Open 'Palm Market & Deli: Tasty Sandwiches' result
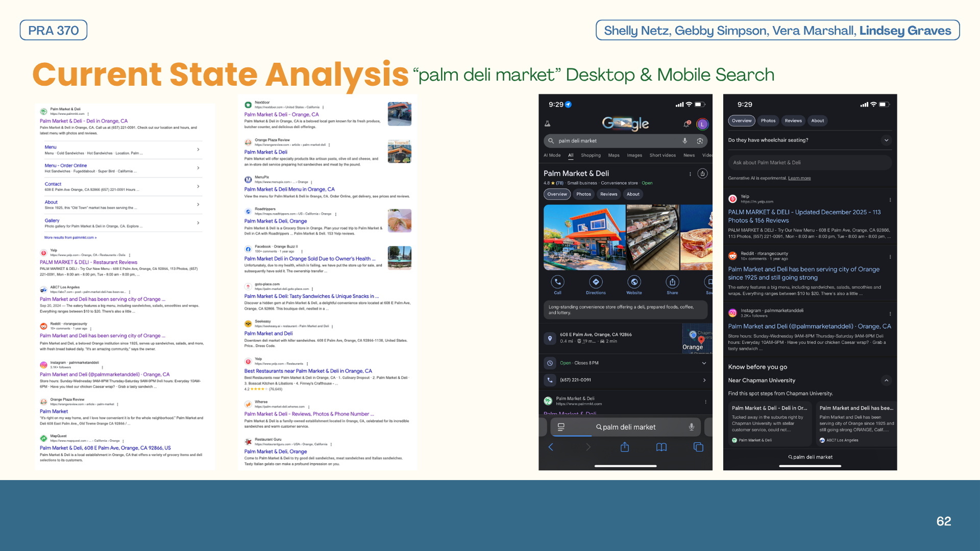980x551 pixels. click(x=311, y=296)
